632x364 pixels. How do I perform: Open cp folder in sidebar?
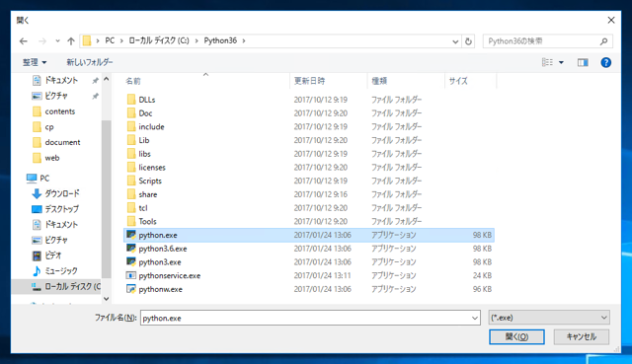pos(48,127)
